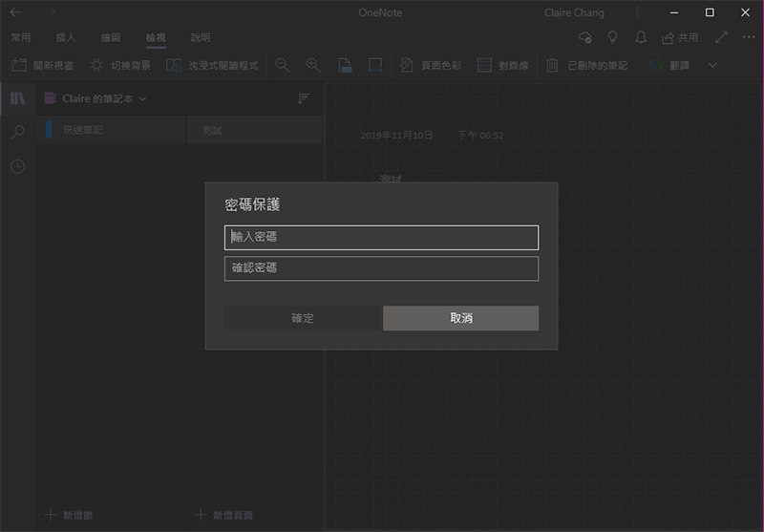This screenshot has height=532, width=764.
Task: Click the page width fit icon
Action: tap(375, 65)
